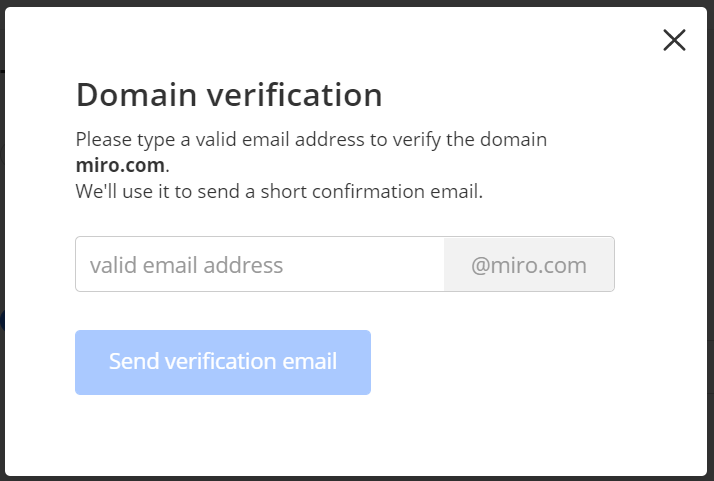Click the dark strip above the dialog
This screenshot has width=714, height=481.
(x=357, y=3)
